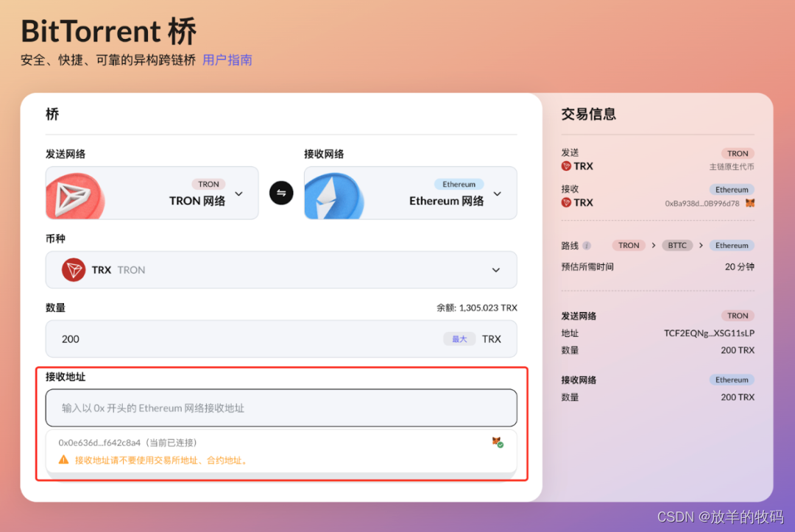Click the Ethereum network logo

coord(334,196)
